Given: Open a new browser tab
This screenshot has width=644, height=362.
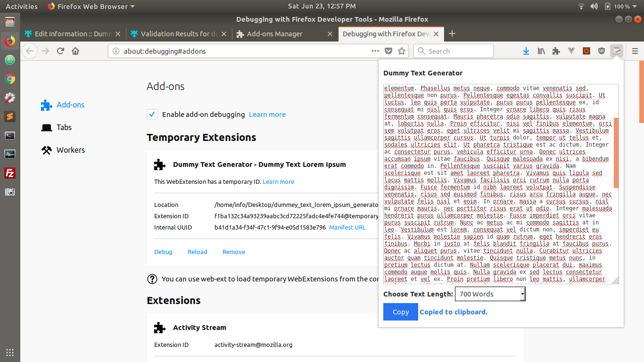Looking at the screenshot, I should 452,33.
